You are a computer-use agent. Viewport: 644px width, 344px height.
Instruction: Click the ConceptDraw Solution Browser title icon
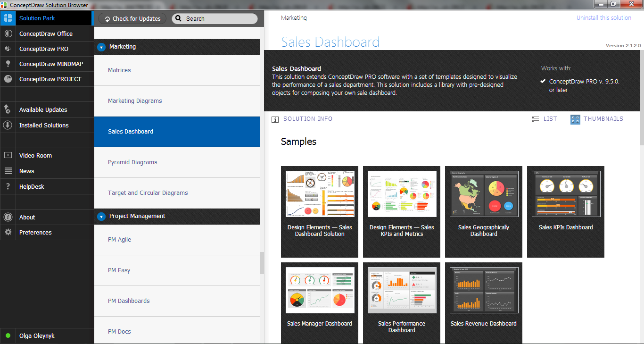click(x=4, y=5)
